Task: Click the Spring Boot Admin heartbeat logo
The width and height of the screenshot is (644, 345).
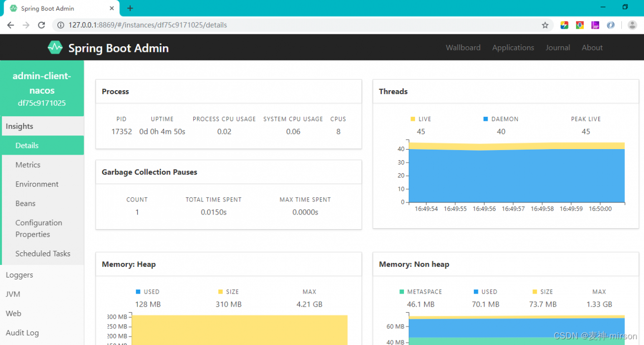Action: pyautogui.click(x=55, y=48)
